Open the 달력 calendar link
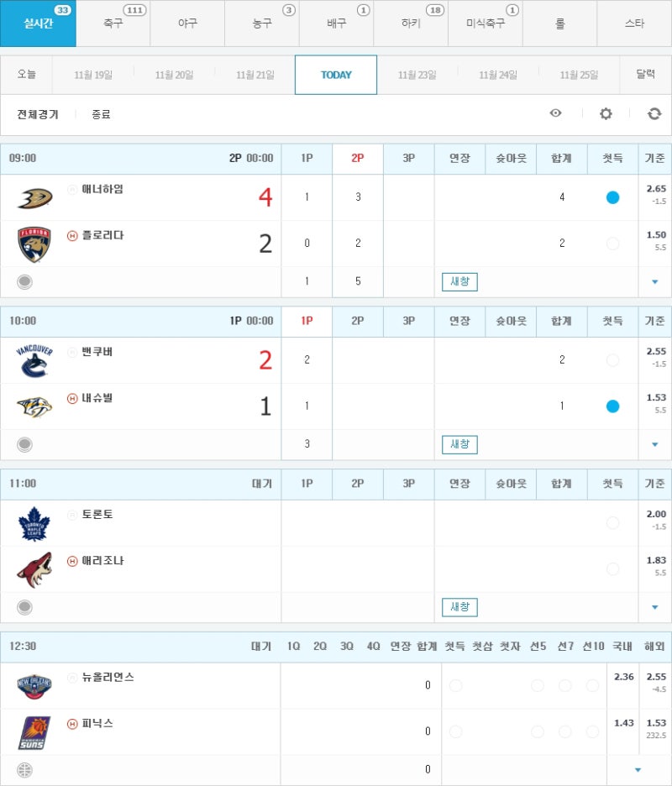This screenshot has height=786, width=672. (x=645, y=75)
